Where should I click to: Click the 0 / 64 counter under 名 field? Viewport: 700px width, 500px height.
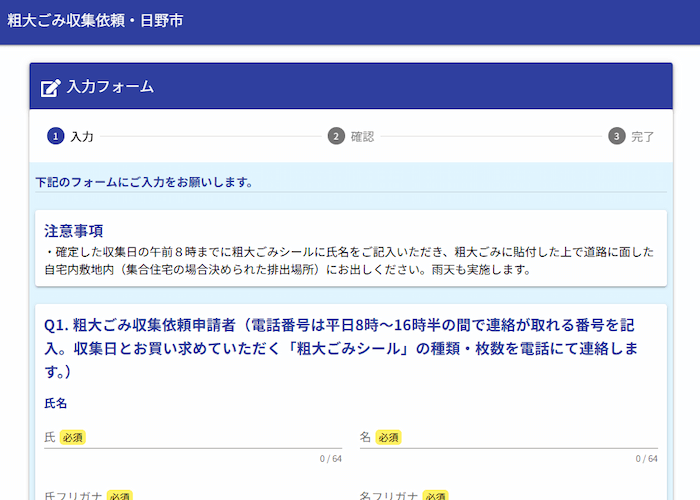(x=647, y=459)
